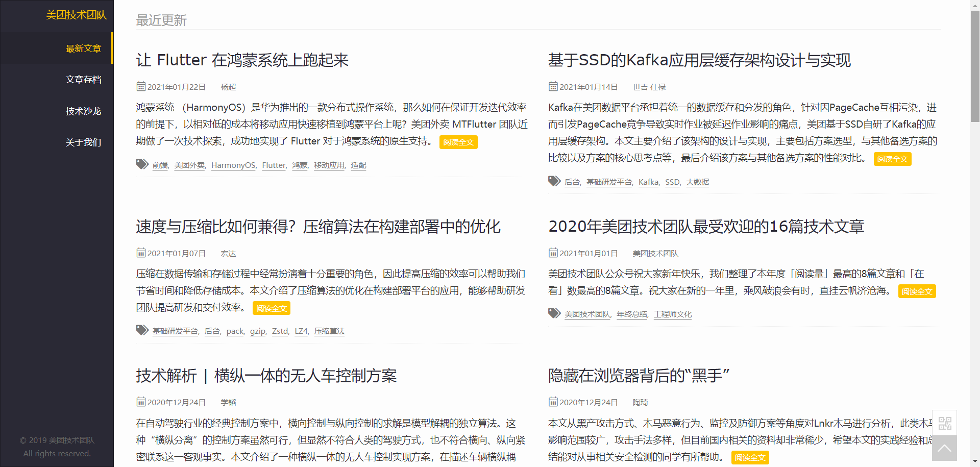Image resolution: width=980 pixels, height=467 pixels.
Task: Click the tags icon before 基础研发平台, 后台, pack
Action: coord(142,330)
